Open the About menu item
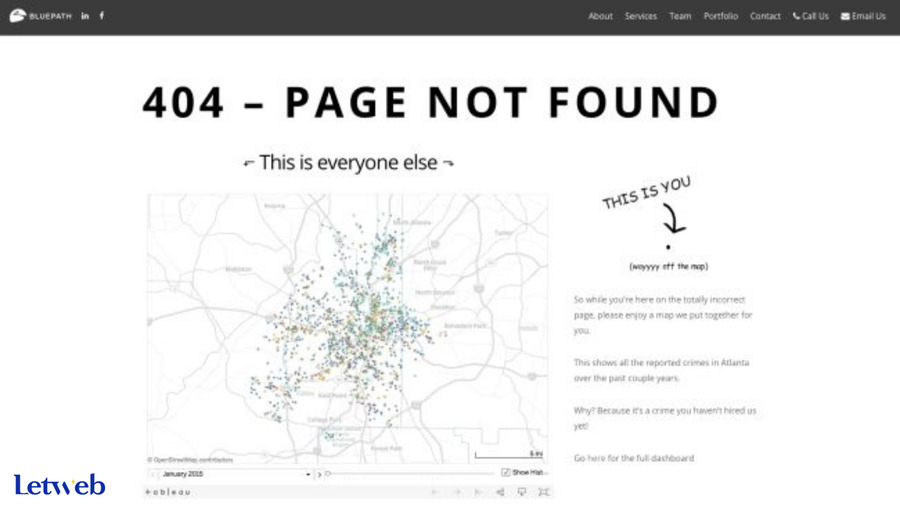 tap(600, 16)
